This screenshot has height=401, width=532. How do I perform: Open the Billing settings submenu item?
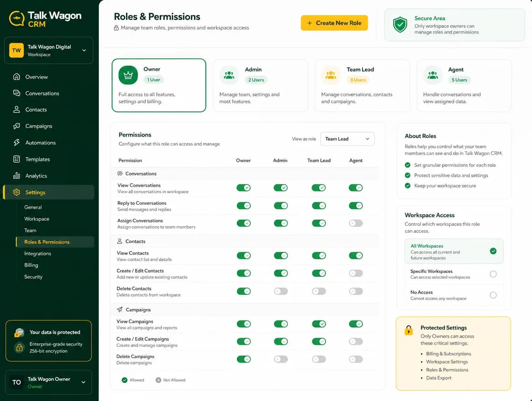[x=31, y=265]
